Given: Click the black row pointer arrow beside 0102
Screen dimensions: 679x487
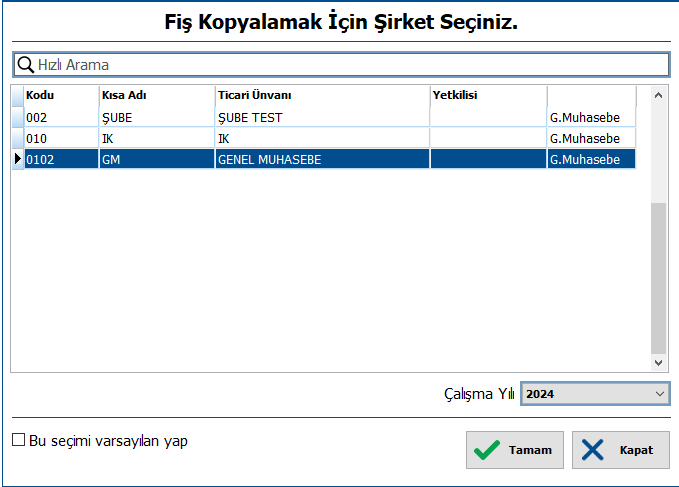Looking at the screenshot, I should point(18,159).
